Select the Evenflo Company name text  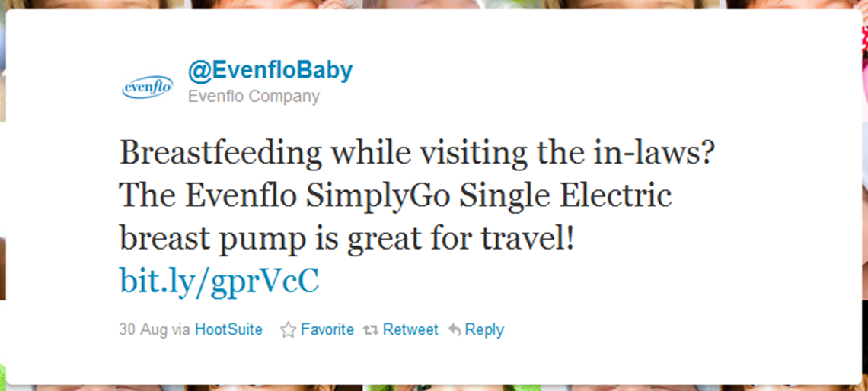[x=254, y=97]
